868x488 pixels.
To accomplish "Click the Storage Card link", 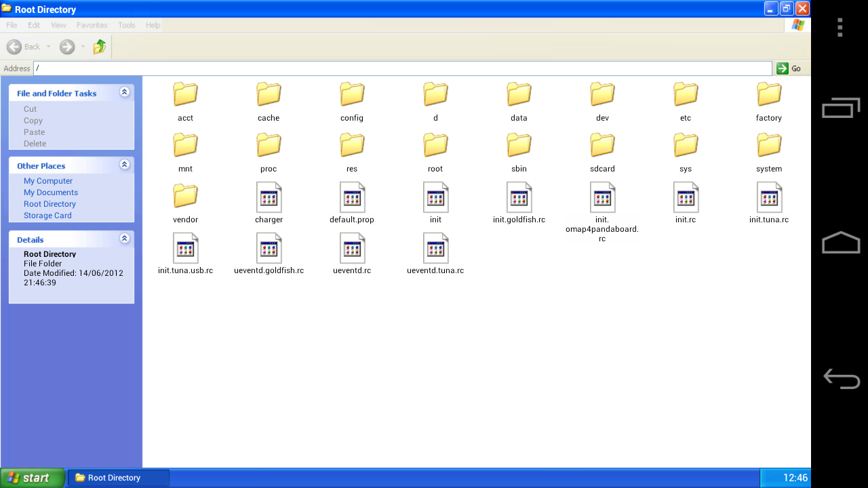I will coord(47,216).
